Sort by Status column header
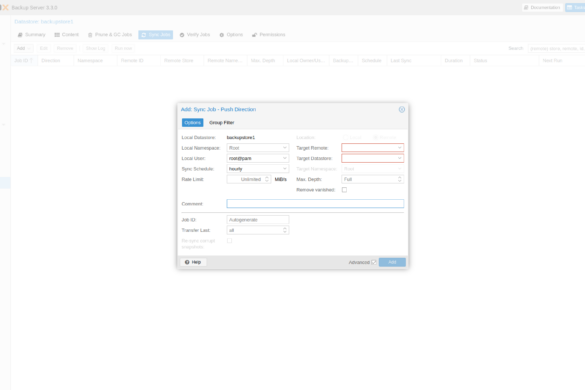Screen dimensions: 585x390 (504, 60)
